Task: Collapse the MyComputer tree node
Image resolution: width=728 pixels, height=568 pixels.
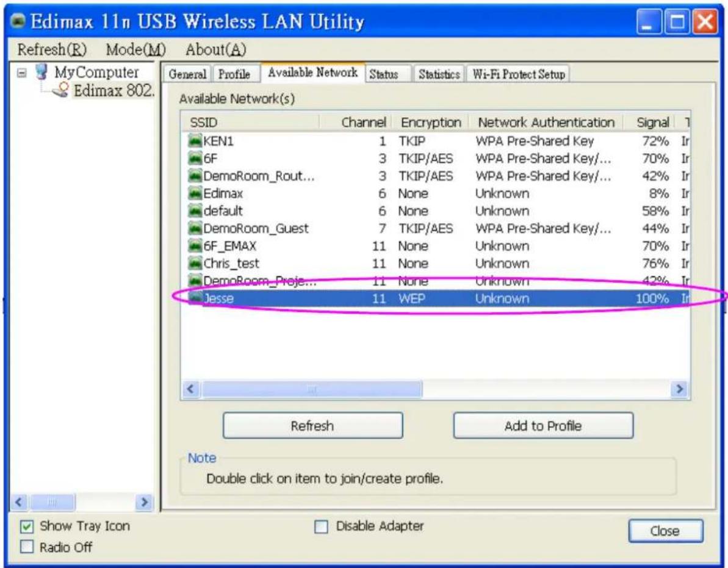Action: pyautogui.click(x=22, y=73)
